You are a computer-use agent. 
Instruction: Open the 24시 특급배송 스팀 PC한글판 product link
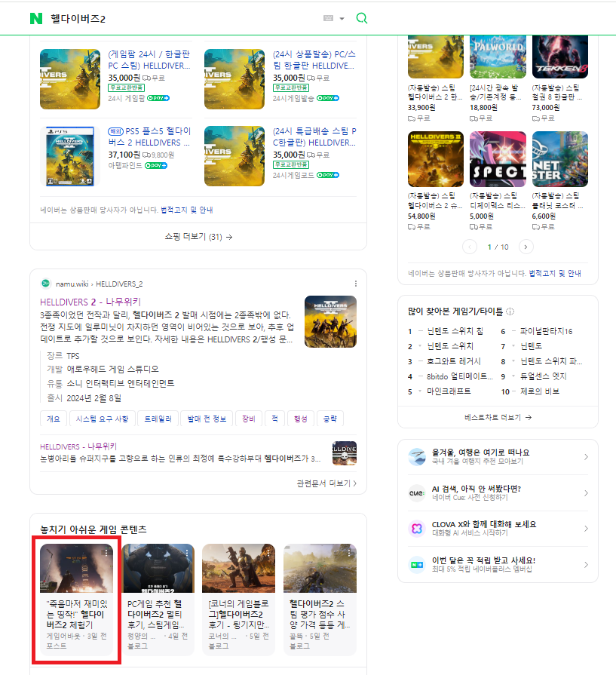[314, 137]
